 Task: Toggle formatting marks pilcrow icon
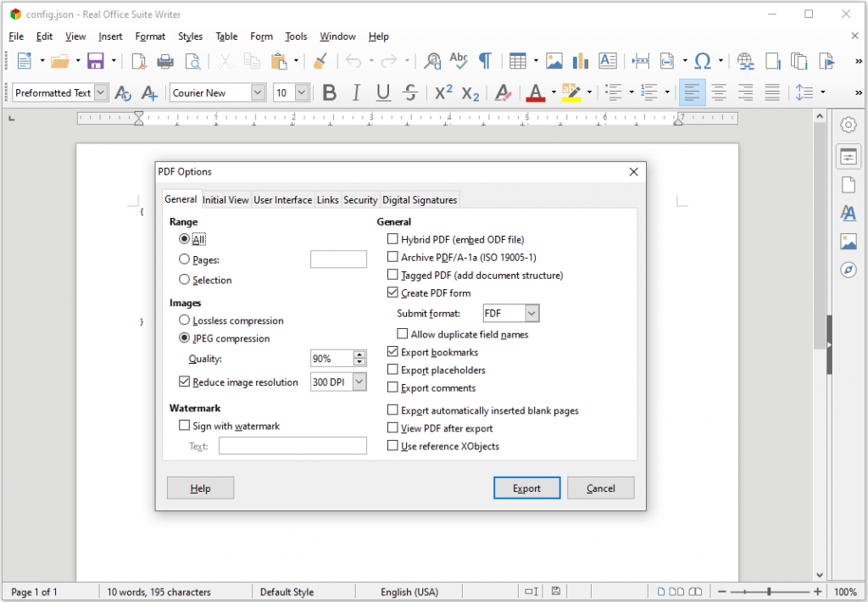click(x=485, y=61)
